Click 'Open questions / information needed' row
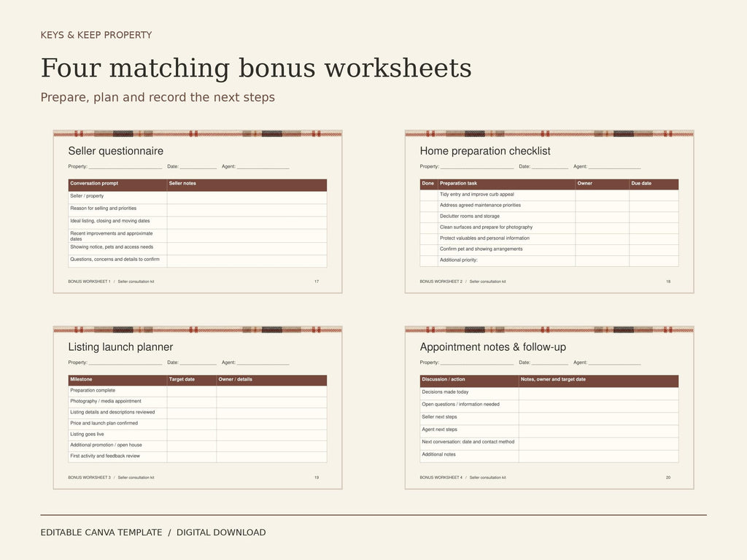747x560 pixels. click(x=549, y=405)
